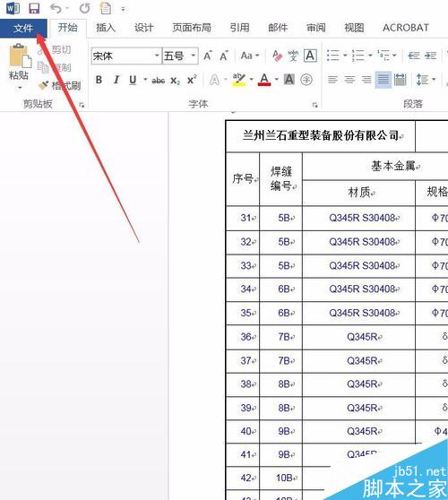Toggle italic formatting

[x=116, y=80]
